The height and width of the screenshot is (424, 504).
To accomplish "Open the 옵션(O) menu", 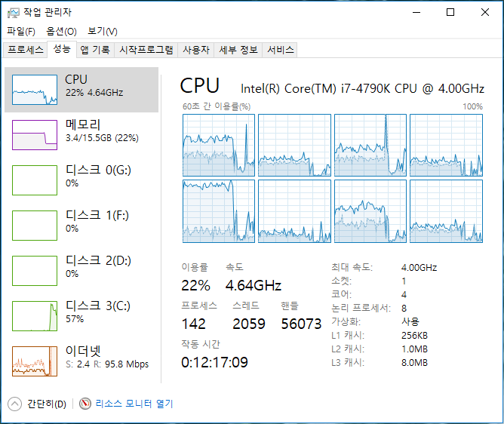I will point(61,32).
